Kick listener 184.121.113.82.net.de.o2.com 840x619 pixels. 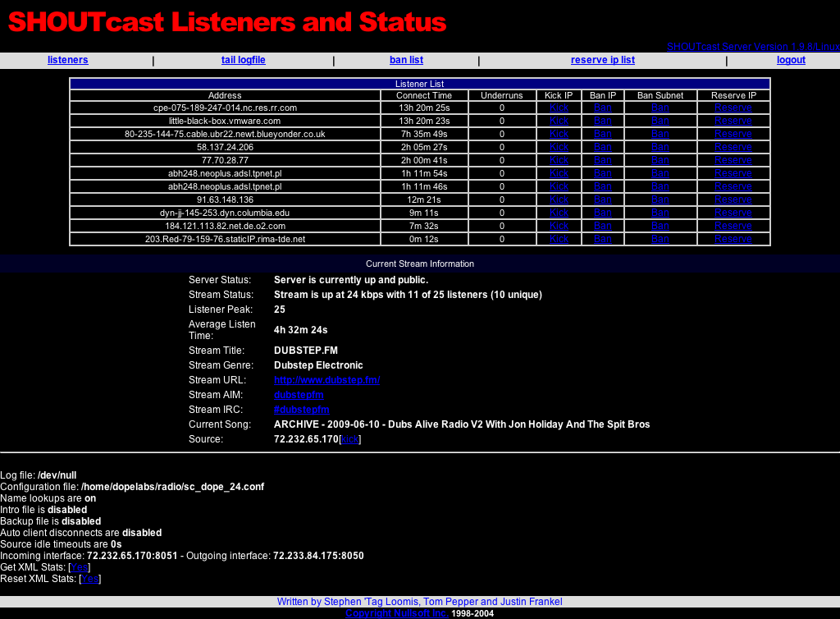pyautogui.click(x=559, y=226)
